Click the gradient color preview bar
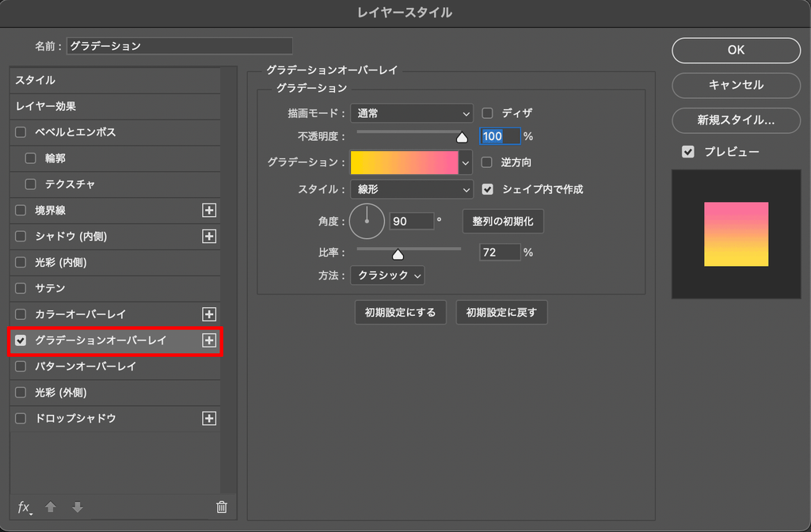 (x=405, y=162)
